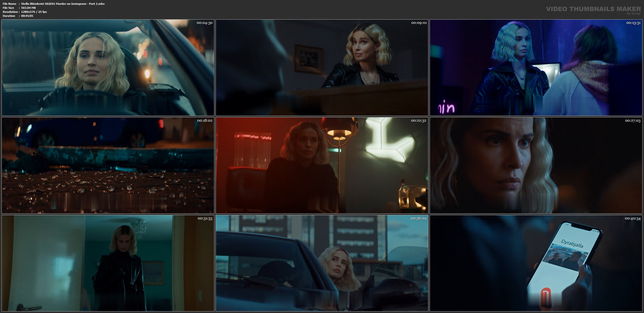This screenshot has width=644, height=313.
Task: Click the red-lit room thumbnail at 00:22:32
Action: (x=322, y=165)
